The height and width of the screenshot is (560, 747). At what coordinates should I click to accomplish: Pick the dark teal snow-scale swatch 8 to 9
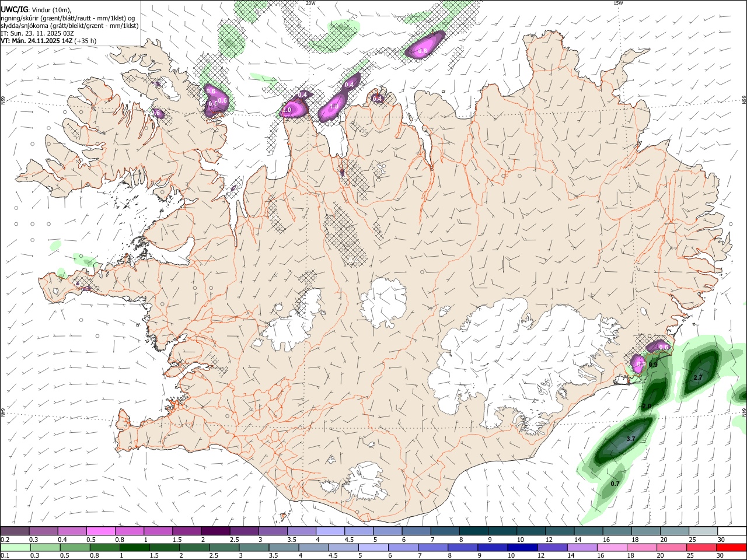[474, 531]
